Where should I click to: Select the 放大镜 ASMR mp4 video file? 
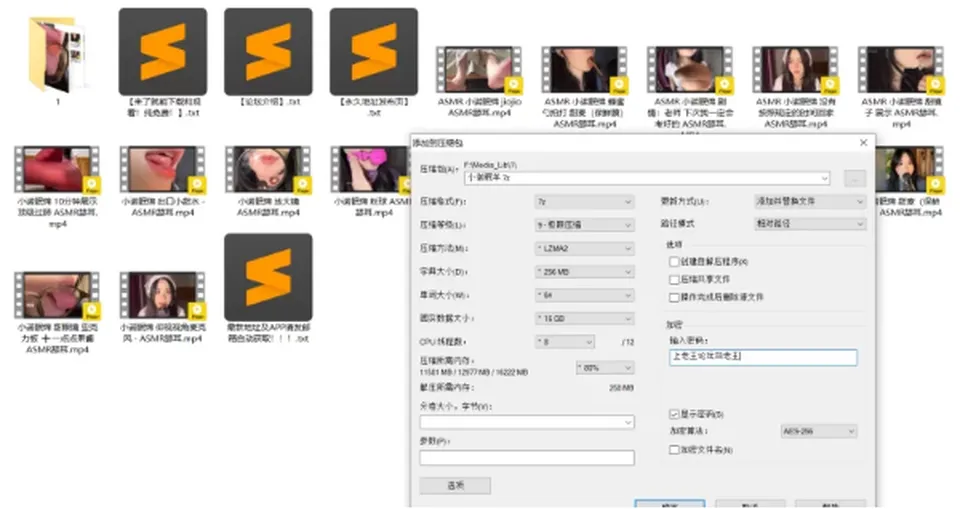268,181
